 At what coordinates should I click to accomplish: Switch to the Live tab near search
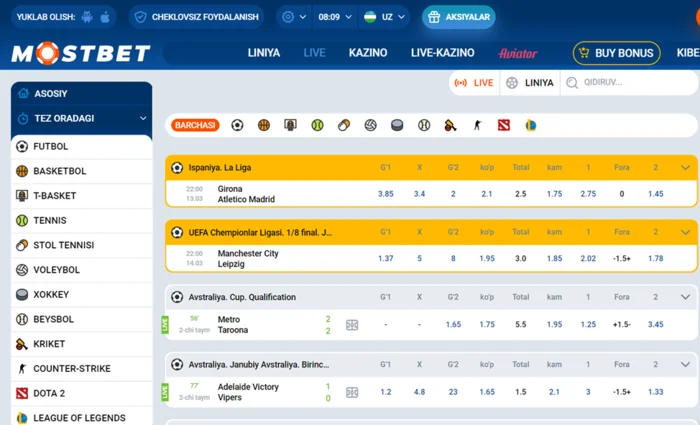coord(474,83)
